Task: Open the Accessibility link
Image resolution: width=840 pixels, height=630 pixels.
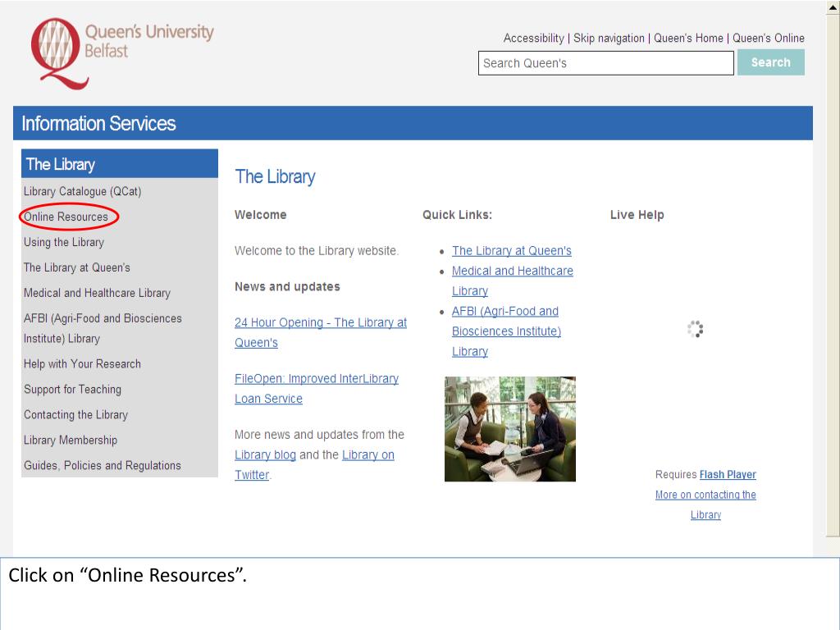Action: click(x=533, y=38)
